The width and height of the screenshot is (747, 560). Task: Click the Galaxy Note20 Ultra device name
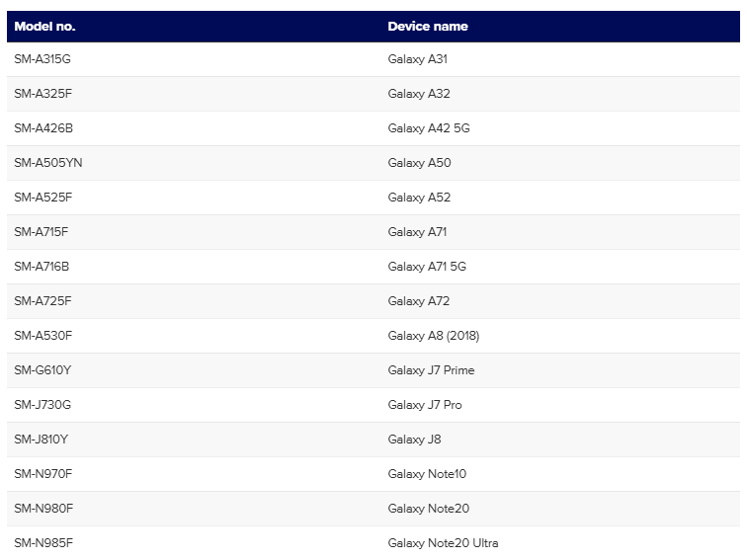pyautogui.click(x=443, y=543)
